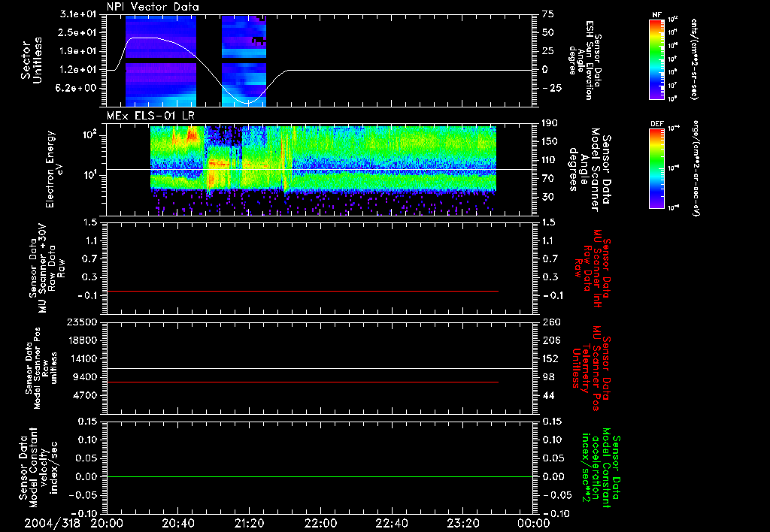The image size is (770, 532).
Task: Click the 3.1e+01 sector tick value
Action: (x=79, y=14)
